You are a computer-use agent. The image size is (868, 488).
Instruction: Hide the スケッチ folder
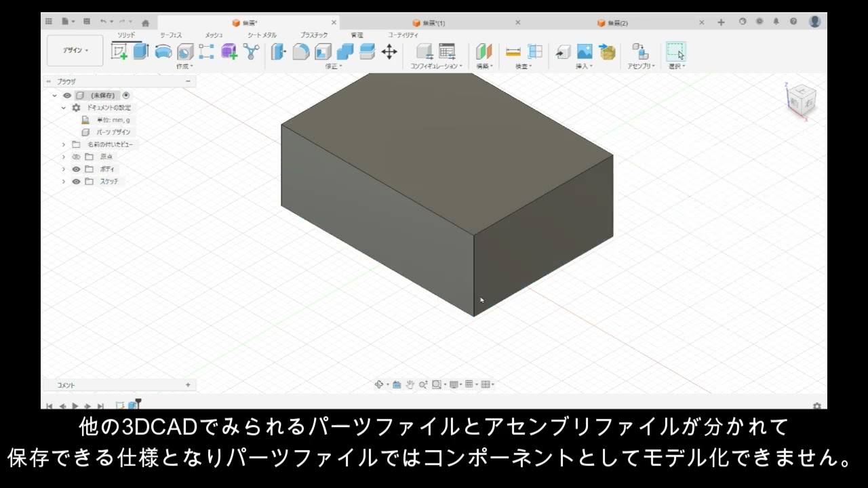tap(76, 182)
